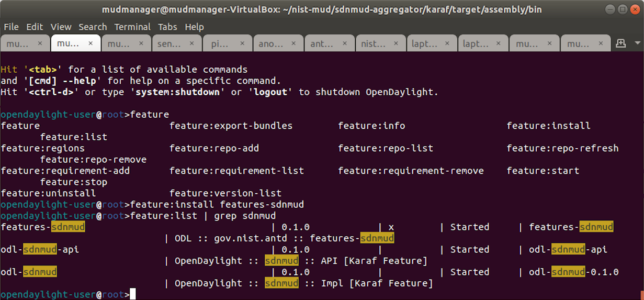Open the Help menu
Viewport: 644px width, 300px height.
194,27
